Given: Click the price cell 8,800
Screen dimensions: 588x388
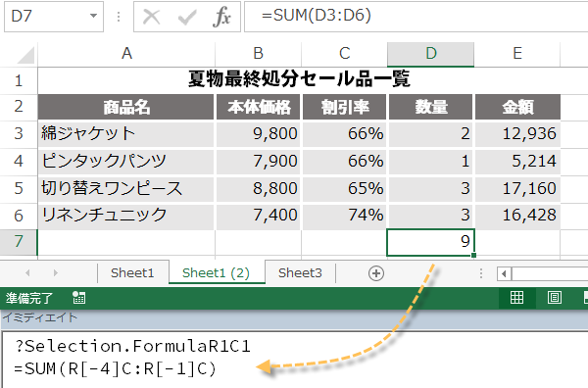Looking at the screenshot, I should [x=259, y=188].
